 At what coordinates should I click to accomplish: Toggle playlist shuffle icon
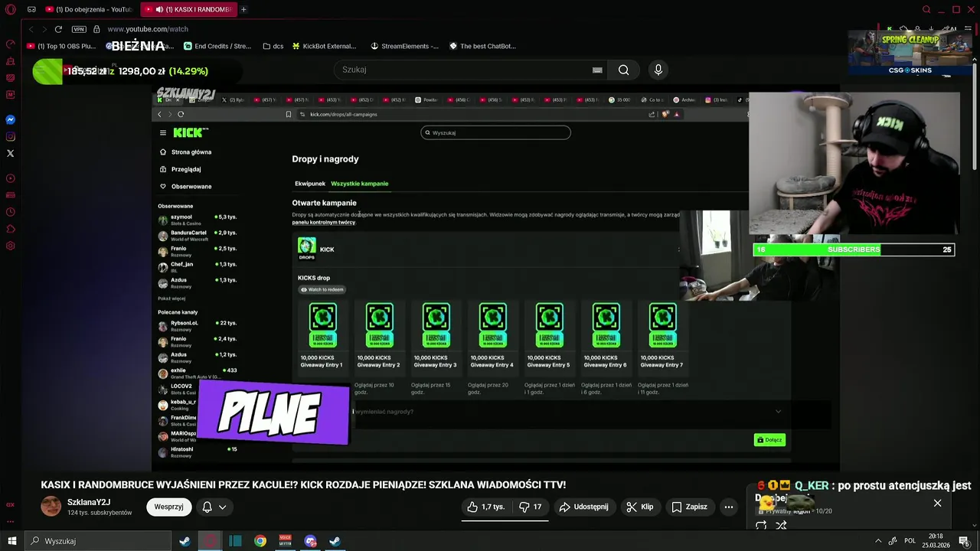[781, 526]
